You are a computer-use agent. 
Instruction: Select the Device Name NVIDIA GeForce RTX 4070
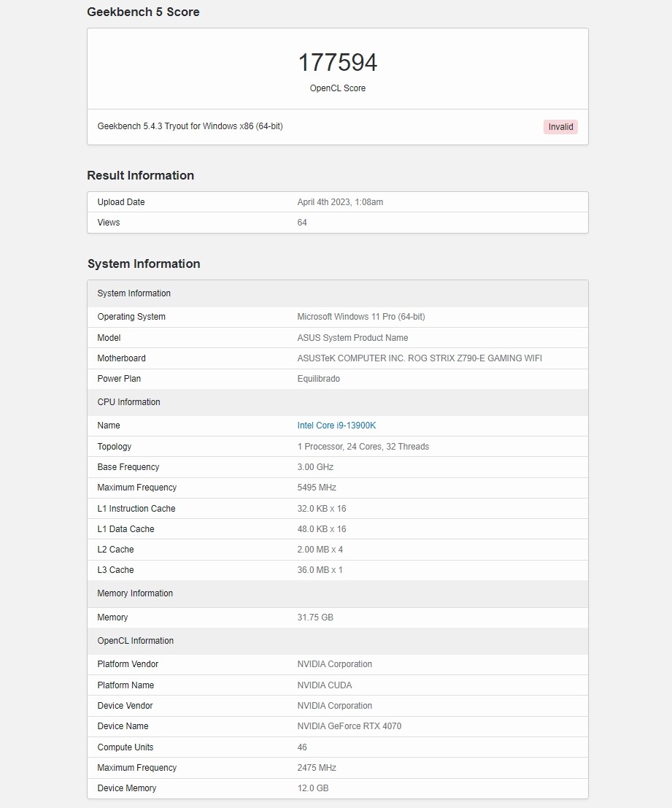tap(349, 726)
